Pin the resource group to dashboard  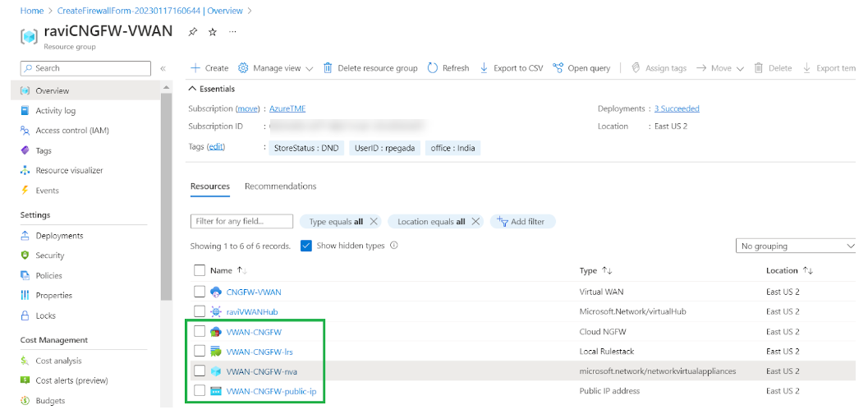click(193, 32)
